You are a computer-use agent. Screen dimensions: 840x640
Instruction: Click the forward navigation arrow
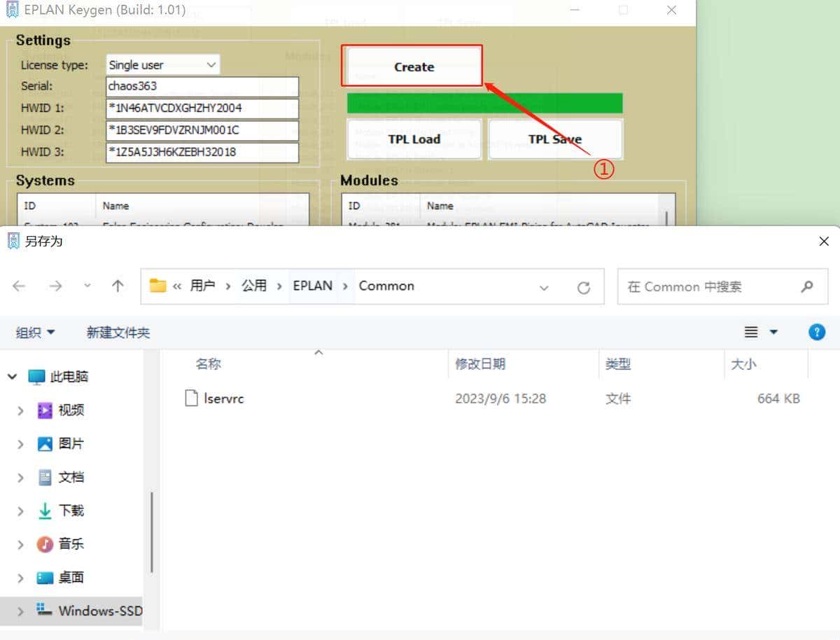tap(55, 286)
